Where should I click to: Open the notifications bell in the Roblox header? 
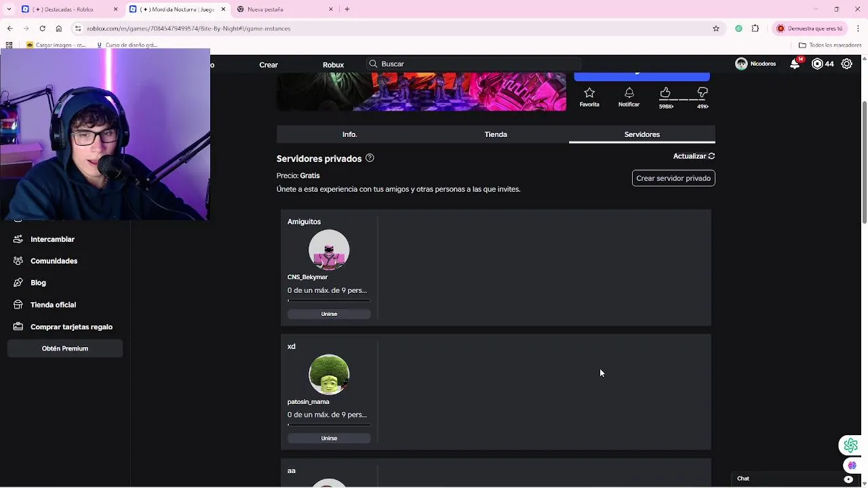pyautogui.click(x=795, y=64)
